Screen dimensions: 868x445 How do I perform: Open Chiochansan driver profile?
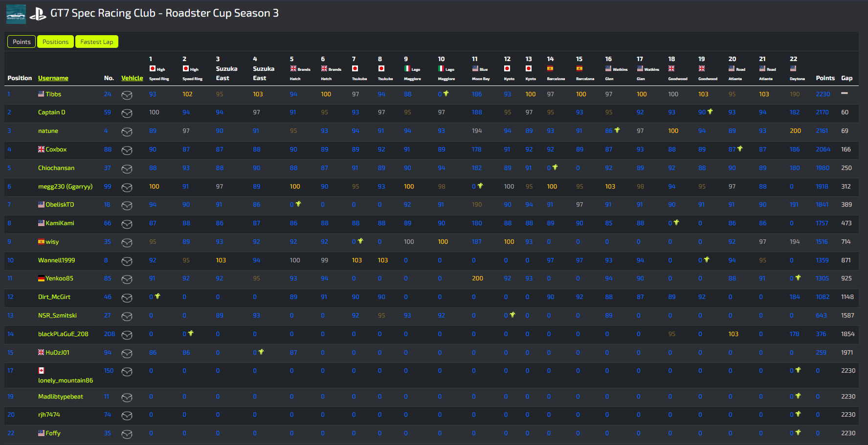pos(56,168)
